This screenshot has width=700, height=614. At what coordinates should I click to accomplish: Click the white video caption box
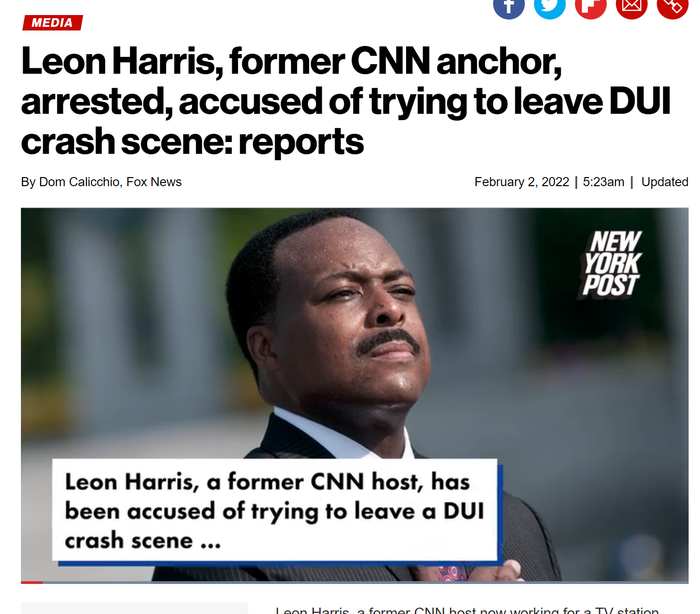[274, 510]
